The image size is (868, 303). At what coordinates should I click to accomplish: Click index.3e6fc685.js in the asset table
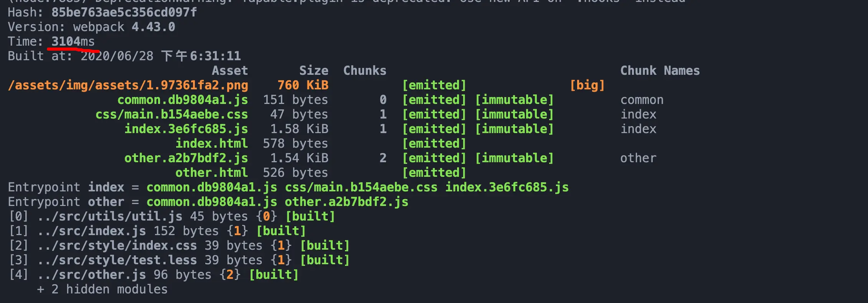[x=186, y=129]
